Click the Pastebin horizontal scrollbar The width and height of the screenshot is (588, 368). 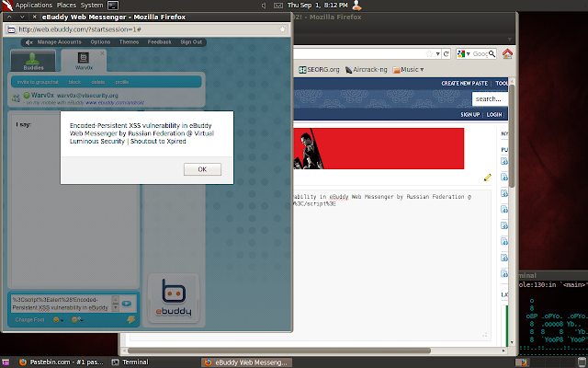[x=279, y=351]
